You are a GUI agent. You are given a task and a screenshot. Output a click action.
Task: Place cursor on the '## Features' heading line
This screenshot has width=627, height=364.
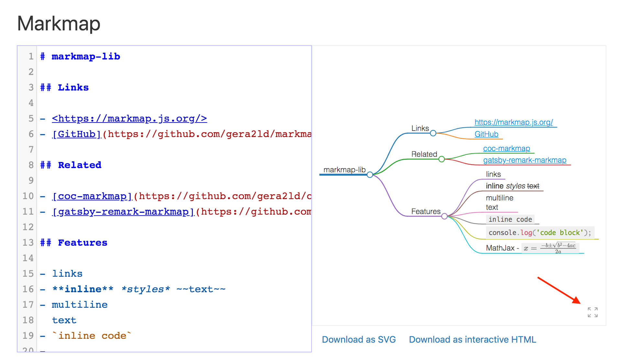point(73,242)
